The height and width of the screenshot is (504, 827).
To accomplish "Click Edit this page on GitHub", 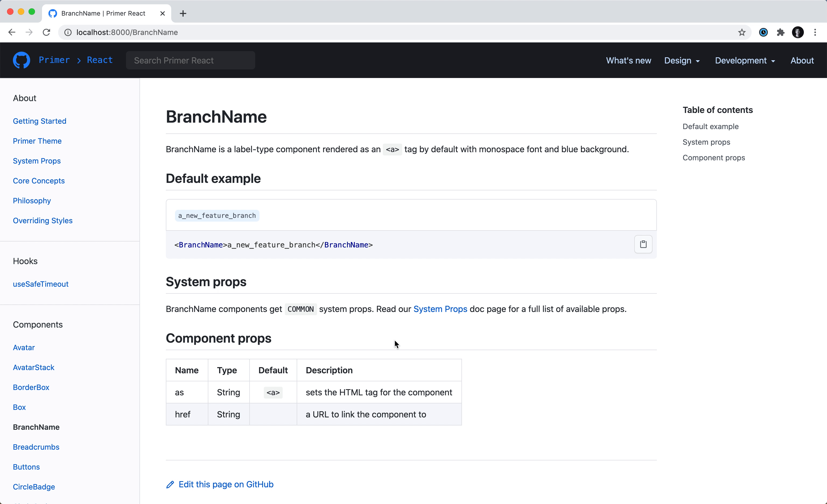I will pos(226,485).
